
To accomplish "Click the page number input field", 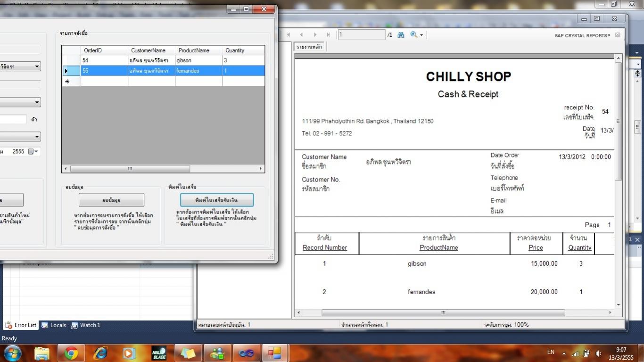I will [362, 34].
